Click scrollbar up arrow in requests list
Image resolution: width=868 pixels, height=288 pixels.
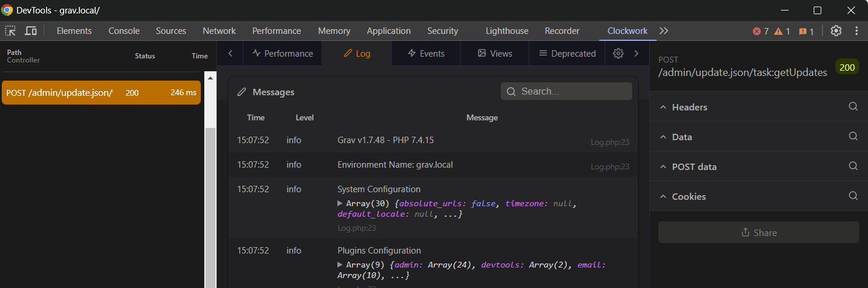[x=211, y=77]
